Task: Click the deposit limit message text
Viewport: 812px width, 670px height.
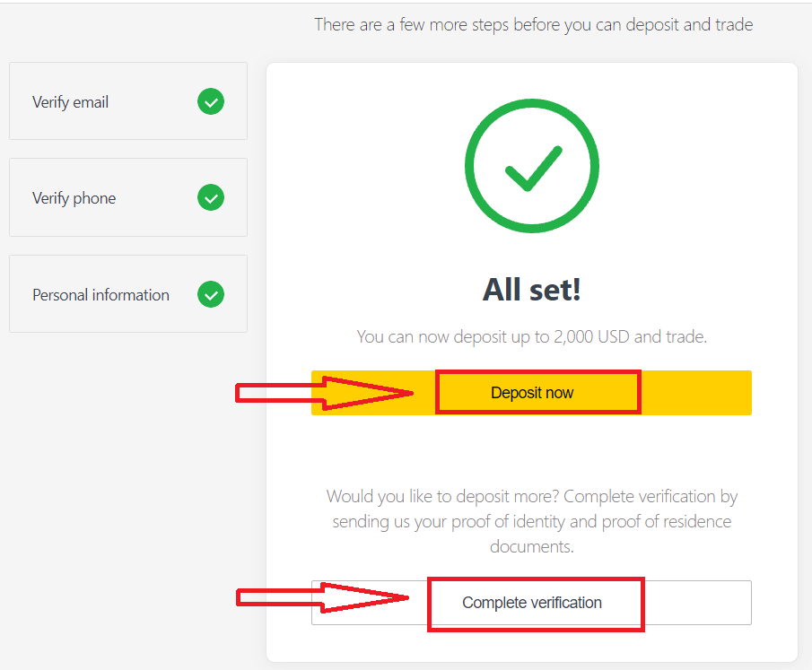Action: 531,336
